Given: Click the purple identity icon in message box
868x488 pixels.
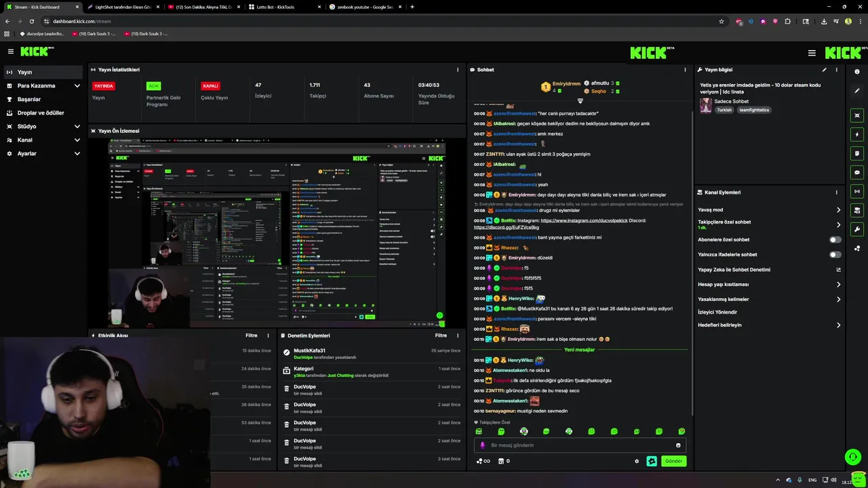Looking at the screenshot, I should (x=483, y=445).
